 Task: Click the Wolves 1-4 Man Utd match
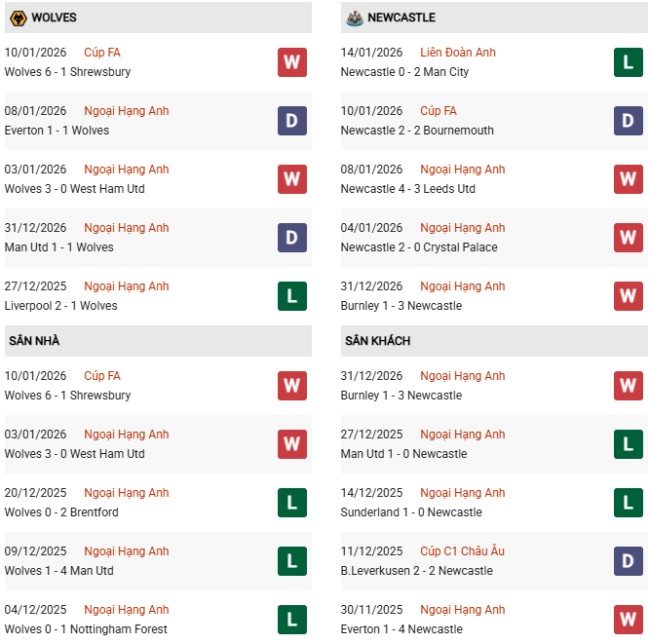point(58,571)
